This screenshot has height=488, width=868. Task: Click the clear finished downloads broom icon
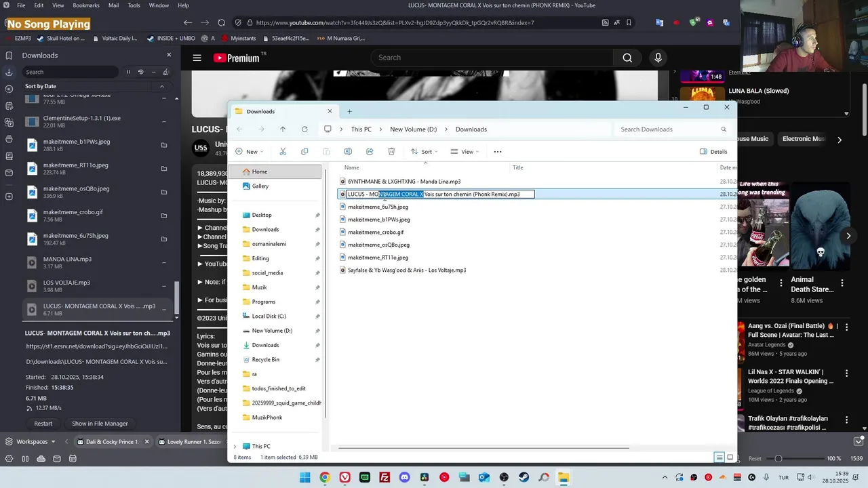[165, 72]
